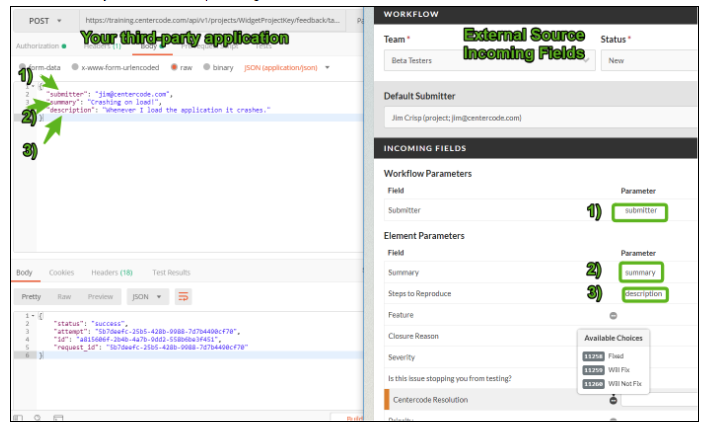Image resolution: width=707 pixels, height=424 pixels.
Task: Click the "attempt" response line
Action: coord(147,332)
